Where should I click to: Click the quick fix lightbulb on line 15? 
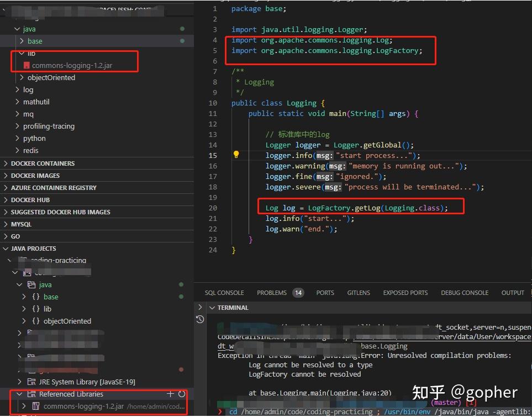click(x=236, y=155)
